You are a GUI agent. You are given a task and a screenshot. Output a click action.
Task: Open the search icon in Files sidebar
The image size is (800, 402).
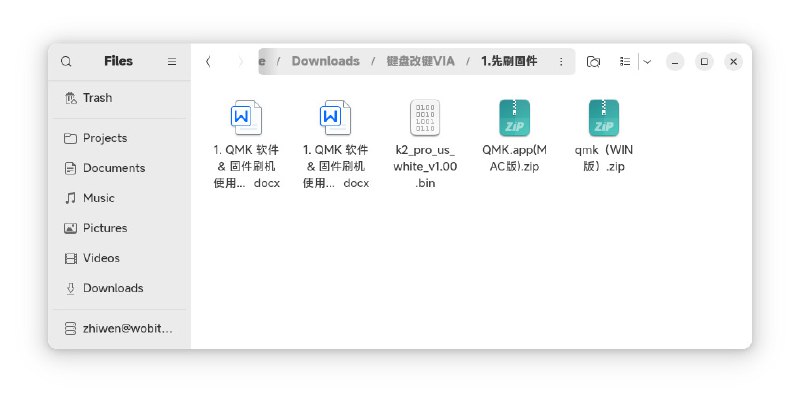66,62
